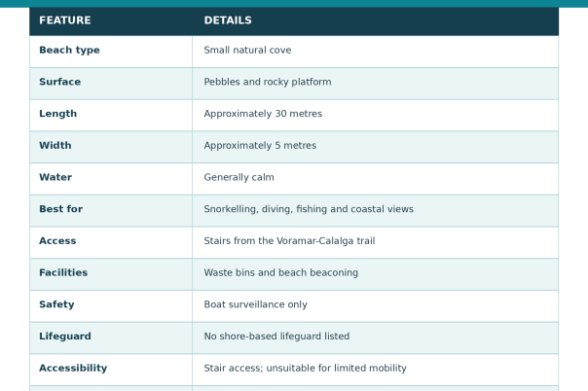
Task: Select 'Stair access; unsuitable for limited mobility'
Action: 305,369
